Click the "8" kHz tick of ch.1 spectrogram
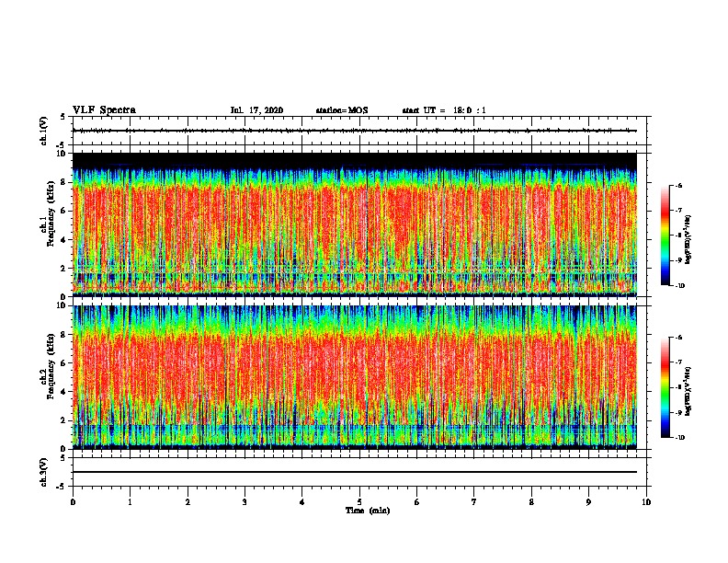 [x=63, y=182]
